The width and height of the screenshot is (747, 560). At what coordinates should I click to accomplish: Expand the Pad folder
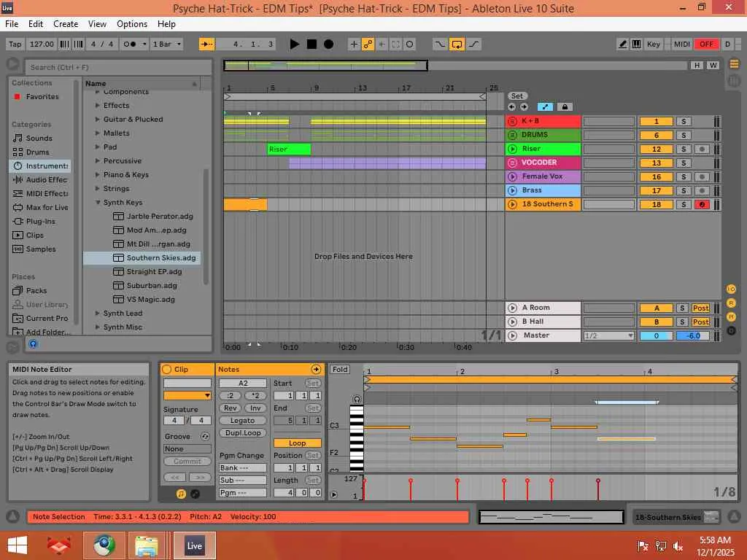pyautogui.click(x=98, y=147)
